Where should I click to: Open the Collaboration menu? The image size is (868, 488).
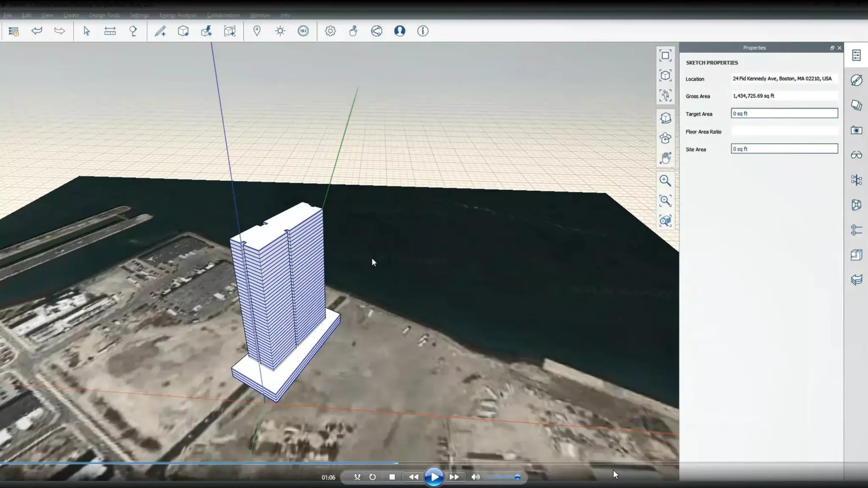click(x=223, y=15)
